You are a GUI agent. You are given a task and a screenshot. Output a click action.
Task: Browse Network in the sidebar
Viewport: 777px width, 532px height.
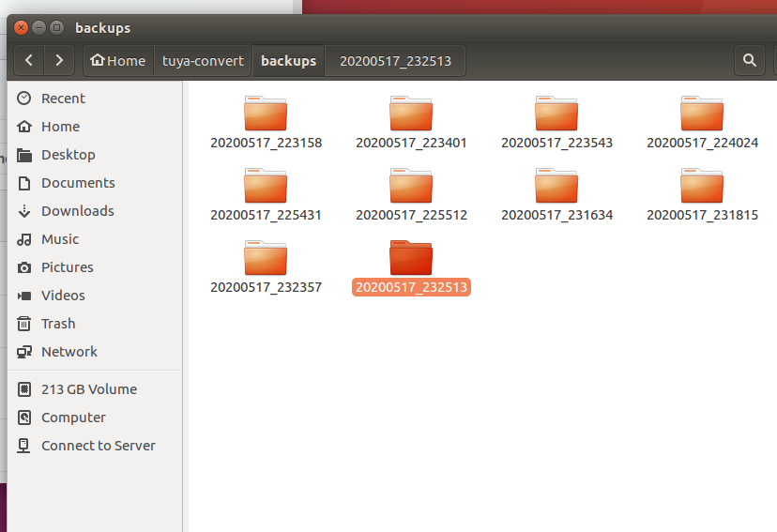pyautogui.click(x=95, y=352)
